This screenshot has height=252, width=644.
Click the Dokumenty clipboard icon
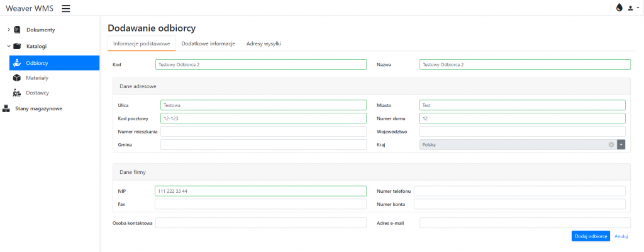pyautogui.click(x=17, y=30)
